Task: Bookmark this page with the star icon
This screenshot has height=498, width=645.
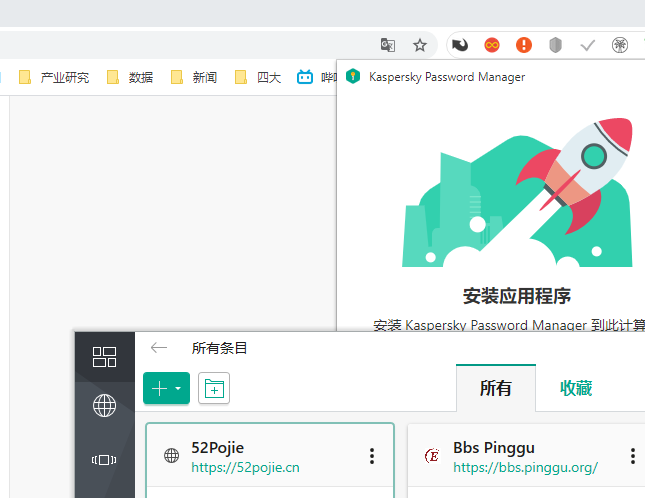Action: pyautogui.click(x=420, y=45)
